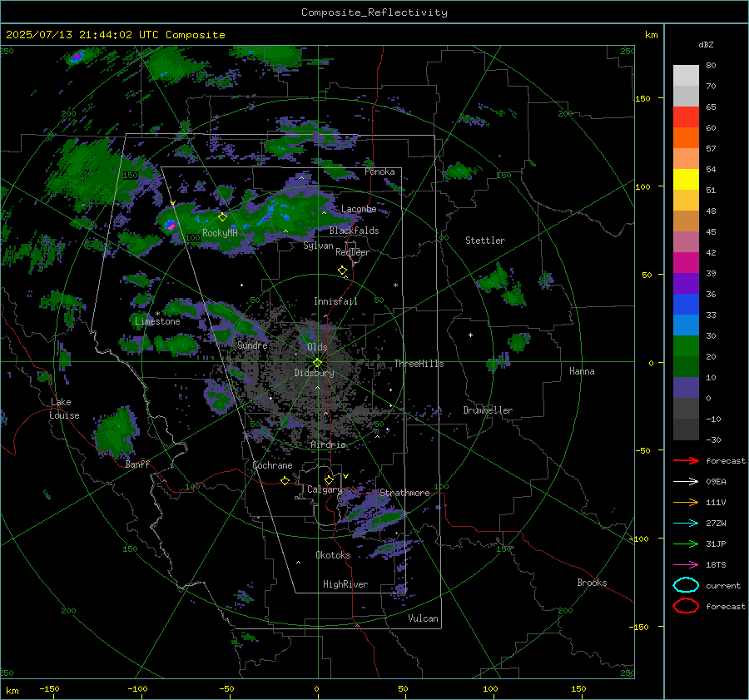
Task: Click the Banff town label
Action: (137, 464)
